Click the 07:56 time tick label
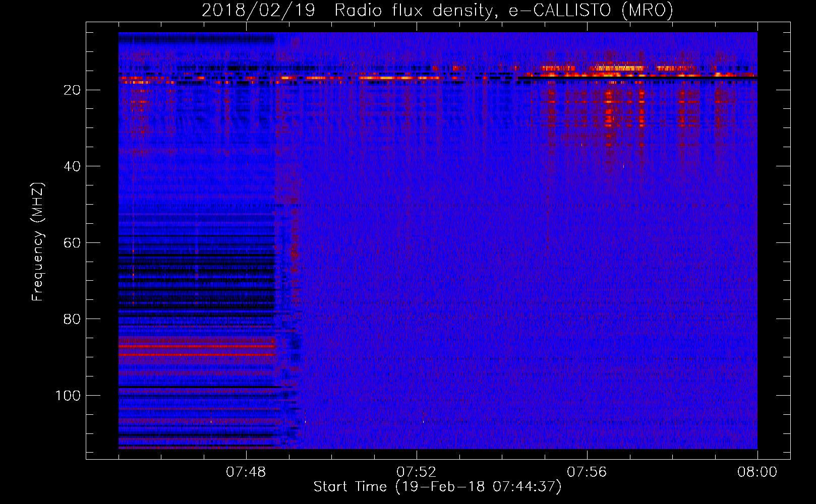This screenshot has height=504, width=816. pos(587,472)
